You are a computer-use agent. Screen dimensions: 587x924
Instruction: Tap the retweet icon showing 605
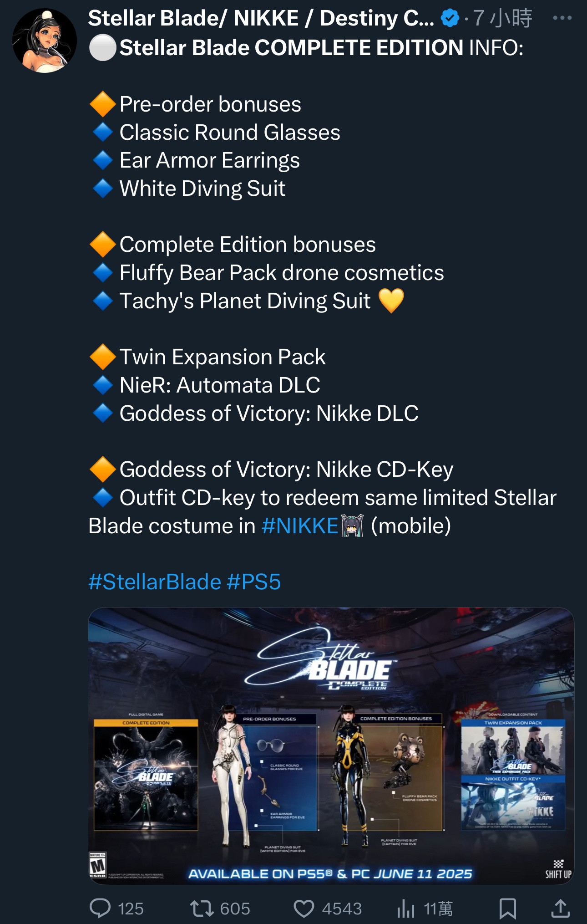coord(202,909)
